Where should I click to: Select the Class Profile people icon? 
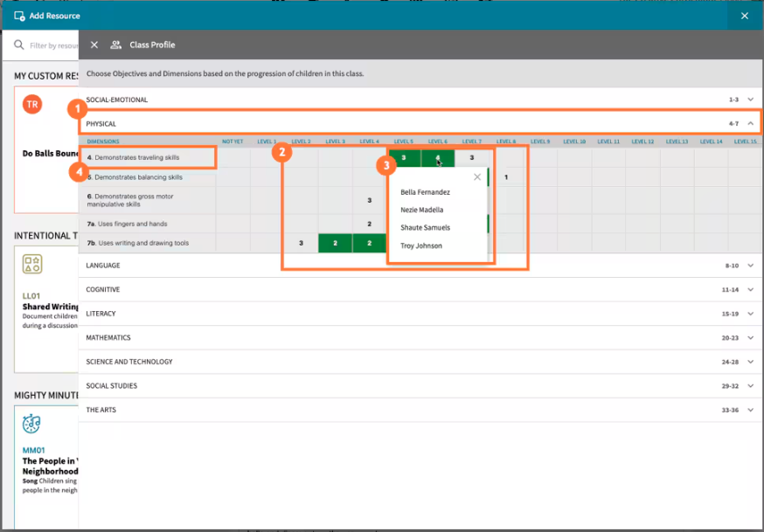(116, 45)
